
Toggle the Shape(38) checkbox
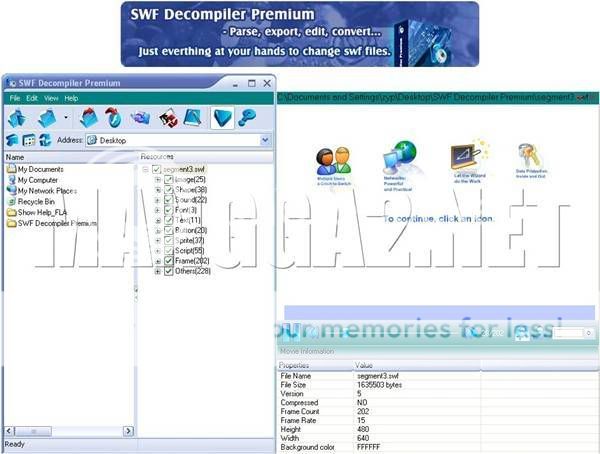pyautogui.click(x=168, y=189)
